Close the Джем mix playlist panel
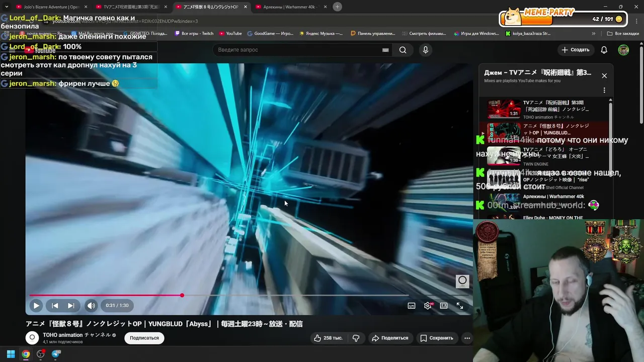The width and height of the screenshot is (644, 362). point(604,75)
